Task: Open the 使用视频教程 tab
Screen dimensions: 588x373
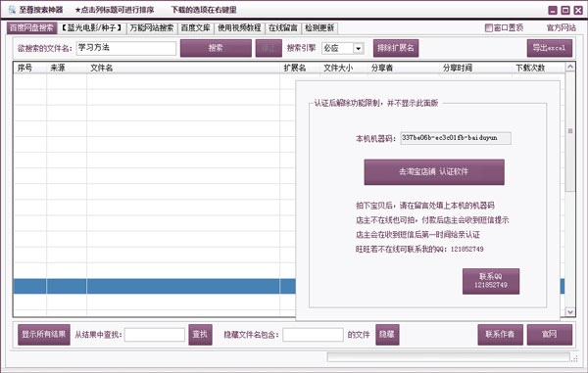Action: (239, 28)
